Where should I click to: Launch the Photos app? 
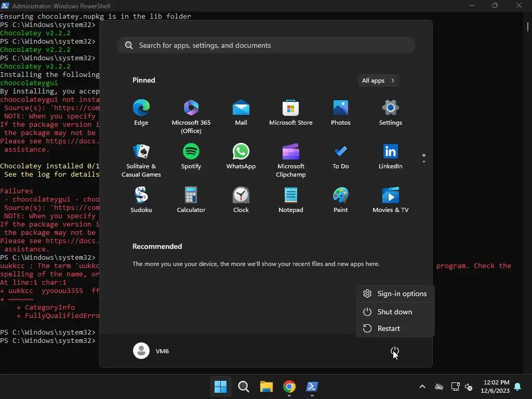tap(341, 113)
